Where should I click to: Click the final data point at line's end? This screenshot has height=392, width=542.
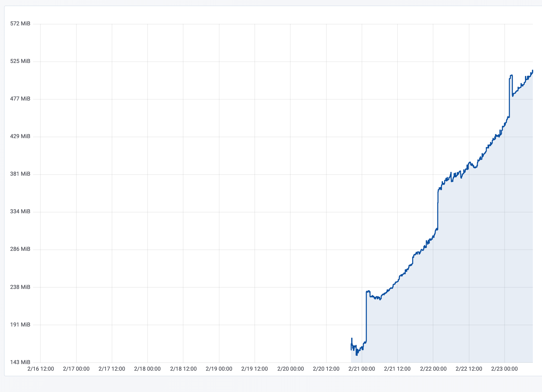click(x=533, y=70)
